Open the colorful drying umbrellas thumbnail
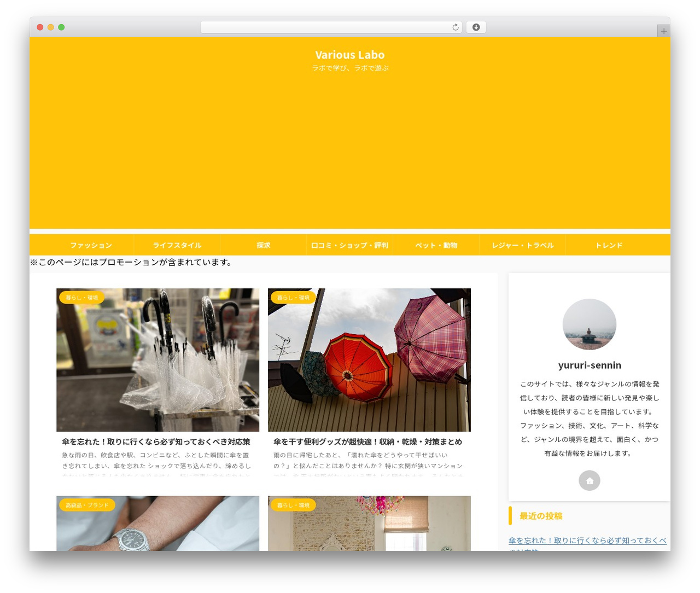Viewport: 700px width, 593px height. (x=369, y=360)
